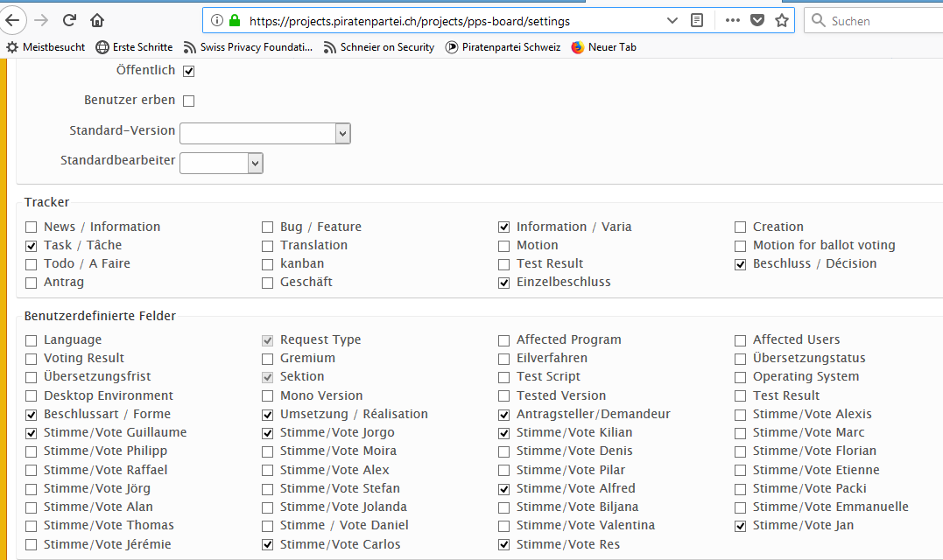
Task: Enable the Benutzer erben checkbox
Action: click(x=188, y=101)
